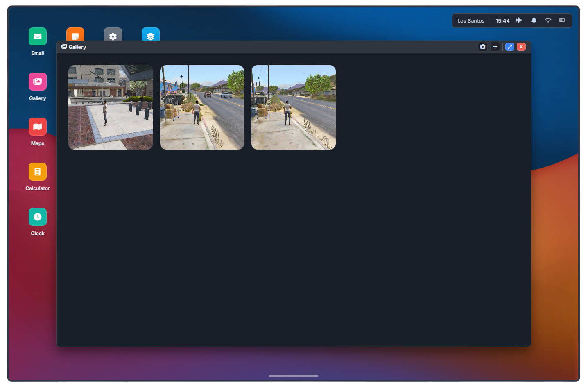Click the battery status icon

tap(562, 20)
